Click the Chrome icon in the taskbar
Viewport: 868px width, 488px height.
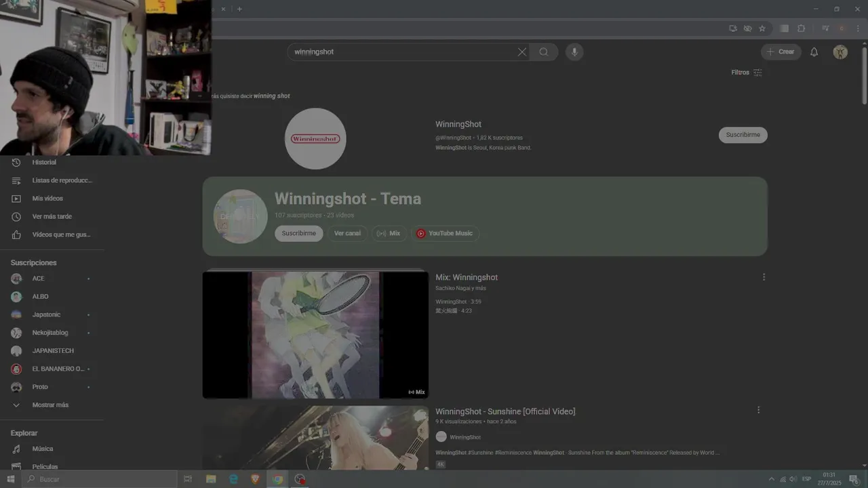tap(278, 479)
